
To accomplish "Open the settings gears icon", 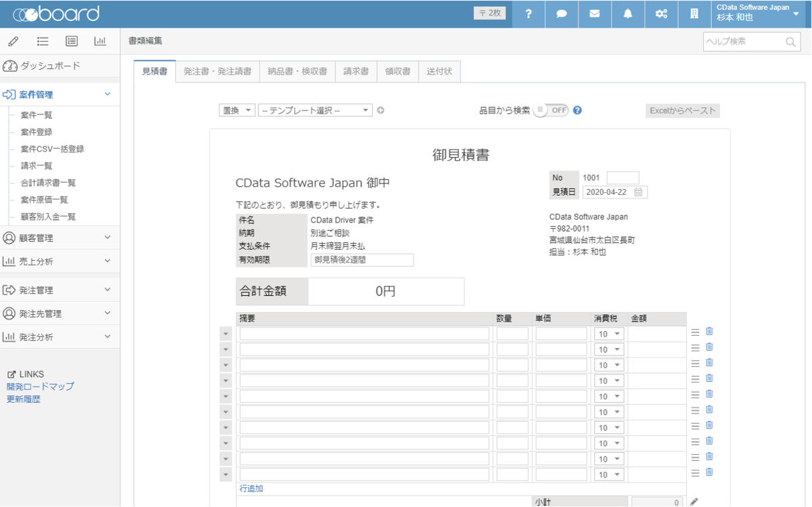I will click(x=661, y=14).
